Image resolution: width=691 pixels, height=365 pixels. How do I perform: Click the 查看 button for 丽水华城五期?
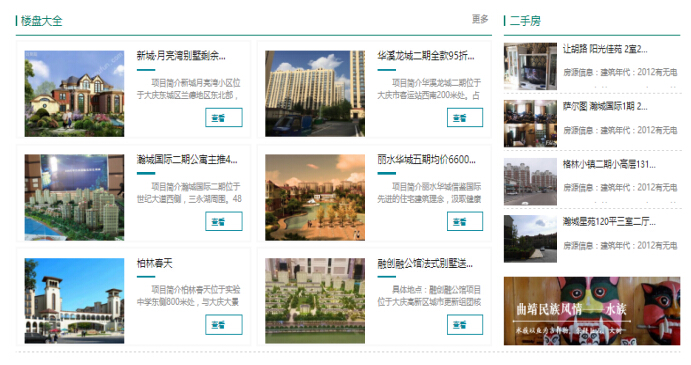[x=465, y=221]
